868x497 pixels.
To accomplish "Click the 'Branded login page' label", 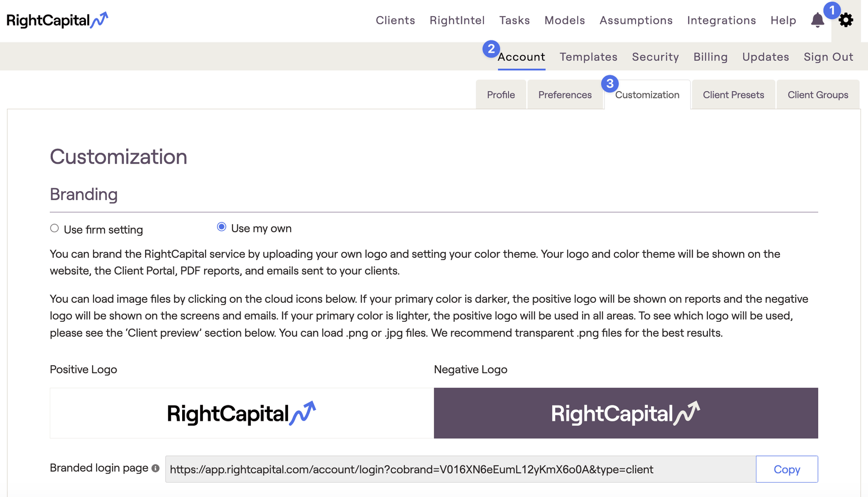I will 99,468.
